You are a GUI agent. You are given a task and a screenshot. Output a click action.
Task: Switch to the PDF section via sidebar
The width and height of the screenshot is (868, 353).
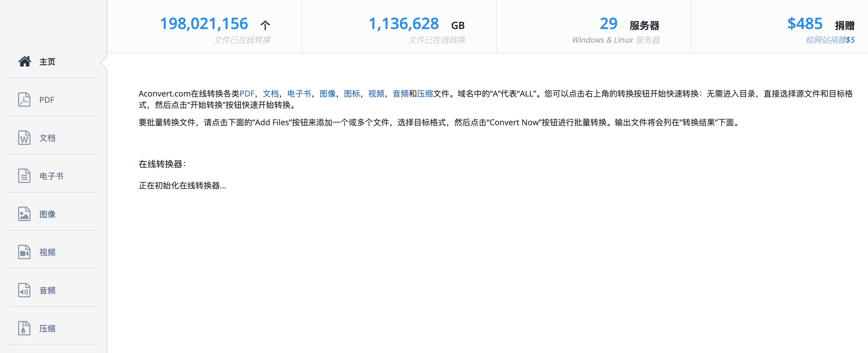tap(46, 99)
